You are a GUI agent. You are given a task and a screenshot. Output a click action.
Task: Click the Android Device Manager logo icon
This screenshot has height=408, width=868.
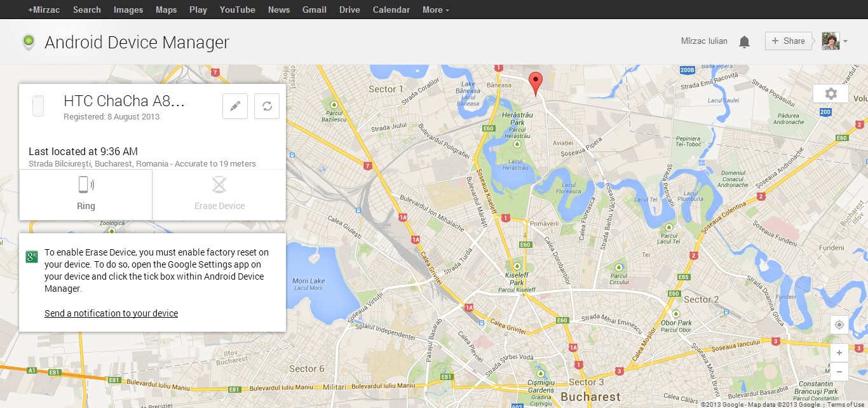(29, 42)
